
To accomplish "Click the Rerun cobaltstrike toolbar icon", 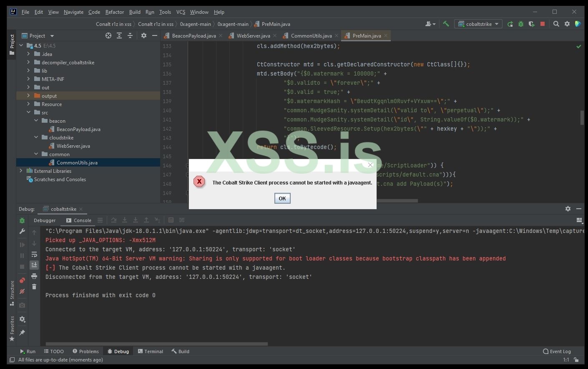I will click(x=510, y=24).
